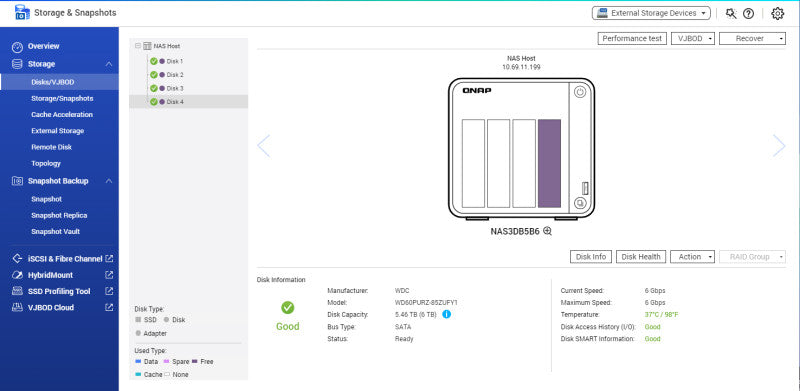The height and width of the screenshot is (391, 800).
Task: Click the VJBOD Cloud icon
Action: click(17, 308)
